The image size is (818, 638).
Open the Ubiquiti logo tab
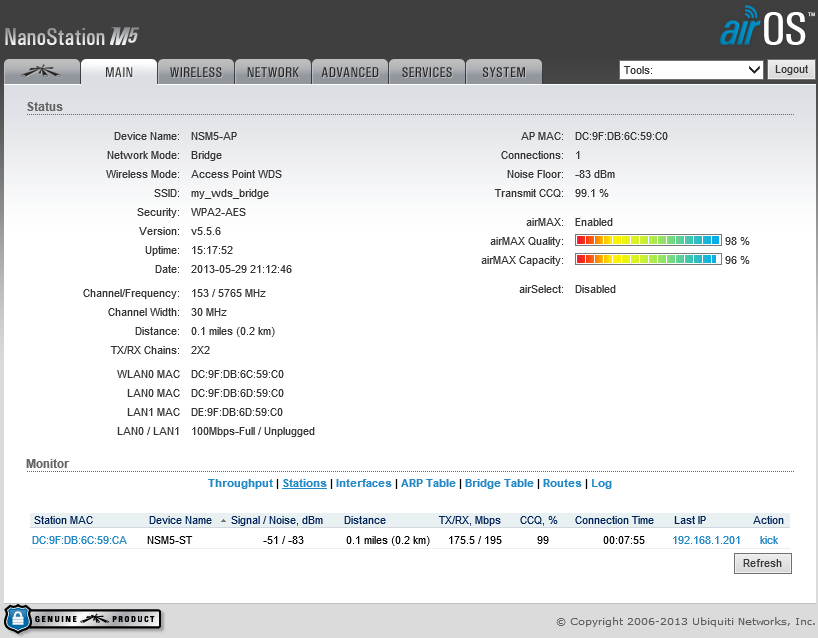click(x=42, y=72)
